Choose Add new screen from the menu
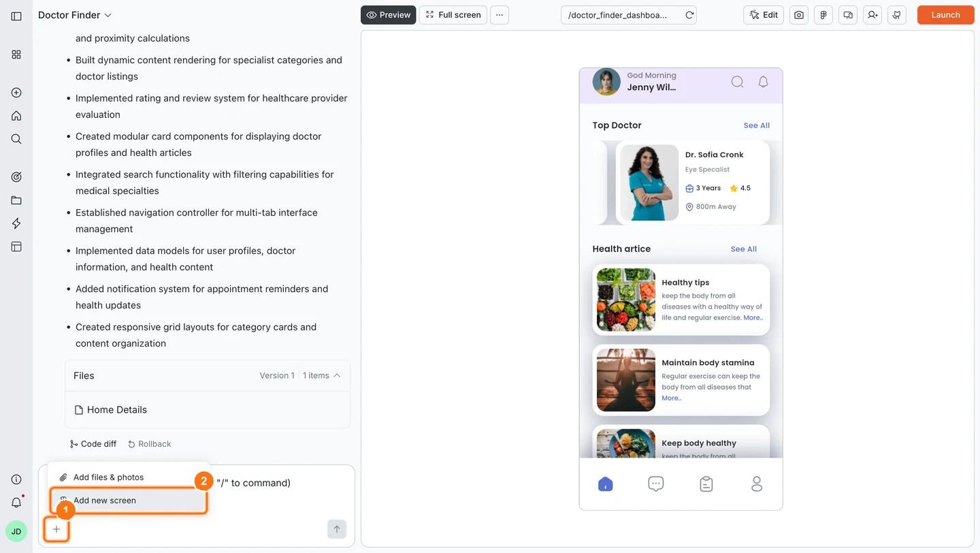This screenshot has height=553, width=980. coord(105,500)
